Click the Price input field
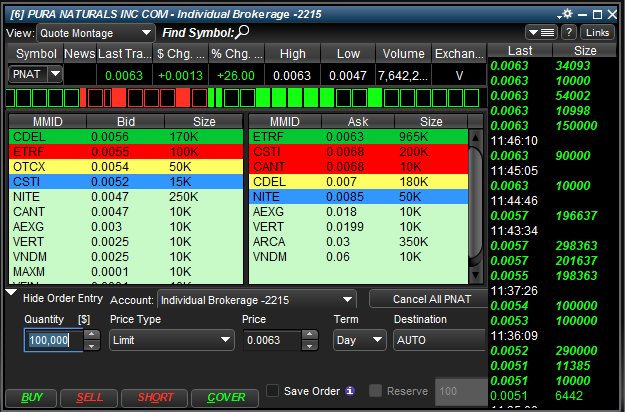625x412 pixels. (x=272, y=340)
